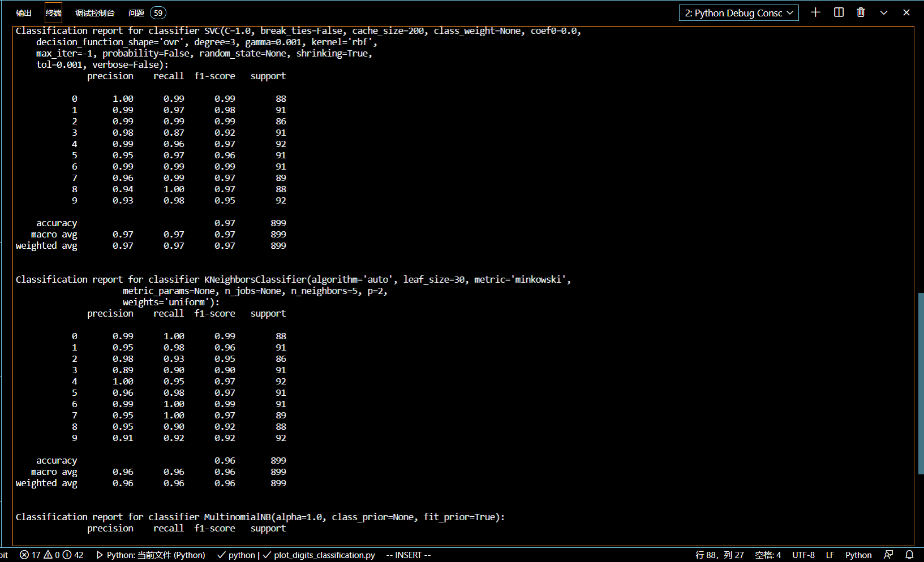Click SVC accuracy value 0.97
The height and width of the screenshot is (562, 924).
[225, 223]
